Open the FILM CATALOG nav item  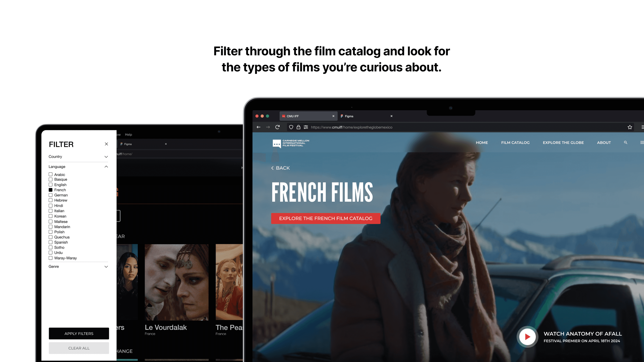(515, 143)
